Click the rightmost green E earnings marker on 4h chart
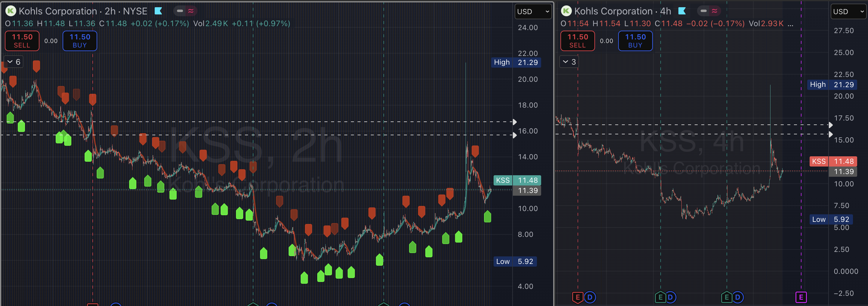Screen dimensions: 868x306 pyautogui.click(x=727, y=297)
